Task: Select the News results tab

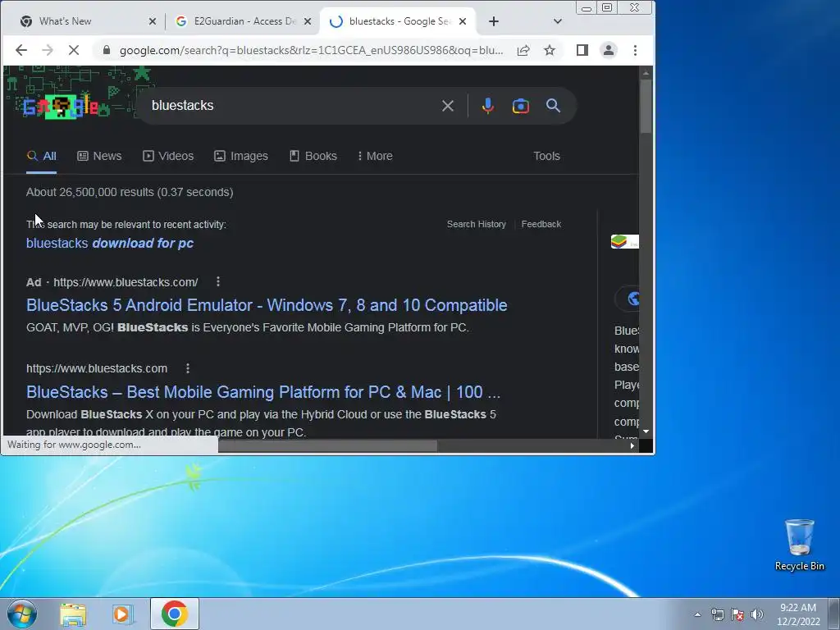Action: pos(99,156)
